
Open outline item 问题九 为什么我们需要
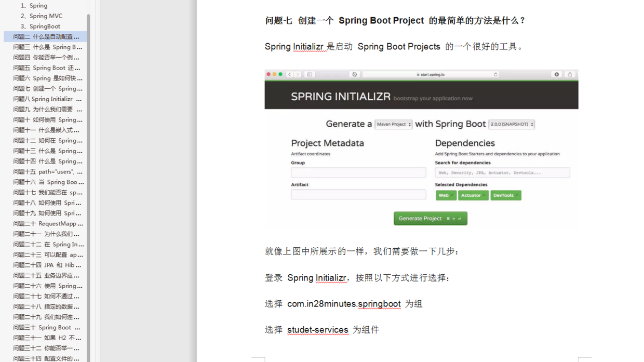coord(47,109)
